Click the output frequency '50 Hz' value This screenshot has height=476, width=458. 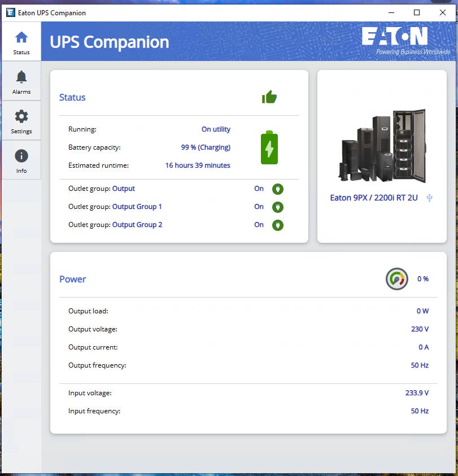point(420,365)
